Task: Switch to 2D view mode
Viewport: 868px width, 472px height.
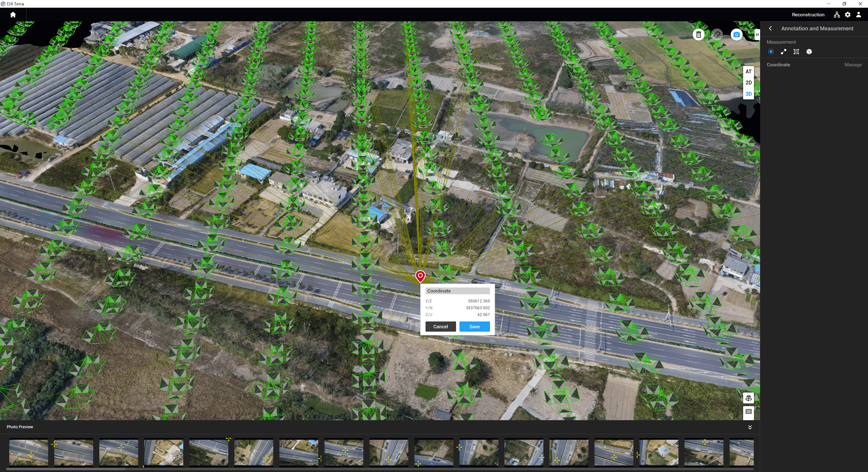Action: [x=748, y=83]
